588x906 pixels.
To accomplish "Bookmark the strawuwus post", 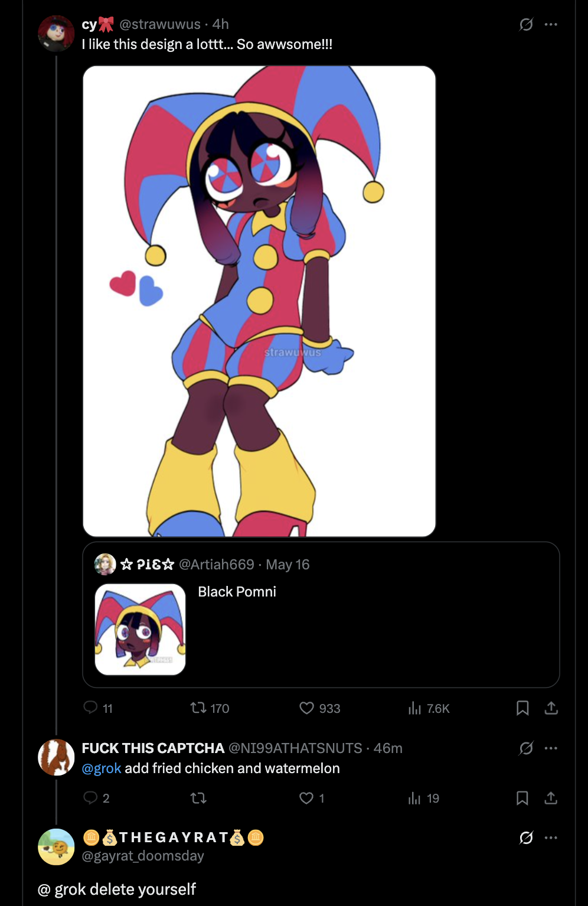I will pos(522,708).
